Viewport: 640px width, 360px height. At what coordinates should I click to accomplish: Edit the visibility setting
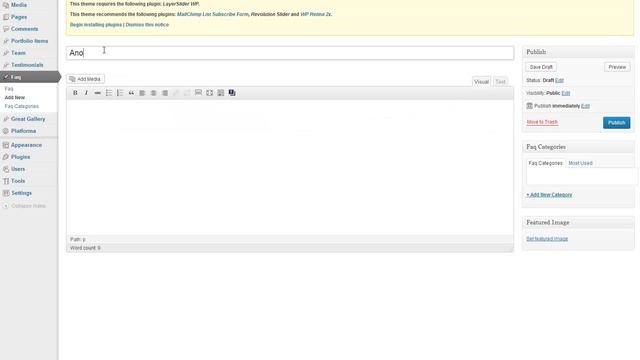[566, 93]
